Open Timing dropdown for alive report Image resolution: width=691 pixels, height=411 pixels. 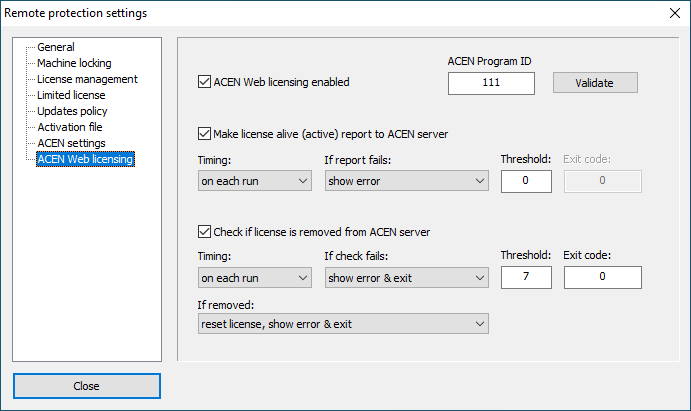(255, 181)
